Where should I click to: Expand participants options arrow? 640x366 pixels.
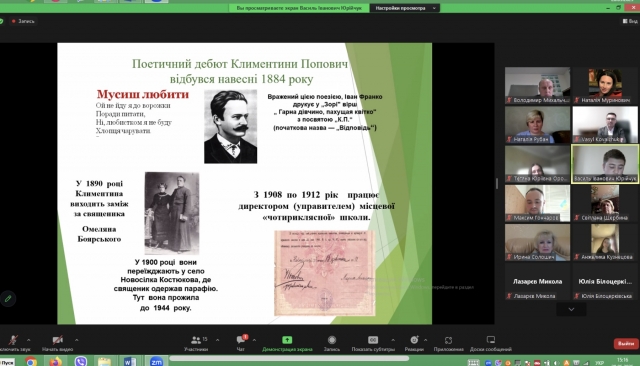217,340
